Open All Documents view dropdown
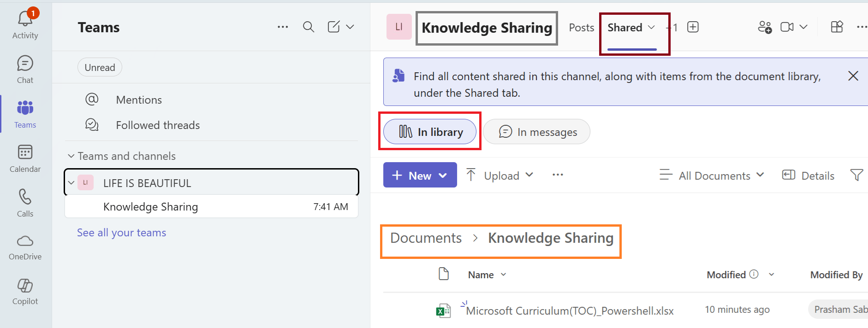The image size is (868, 328). coord(712,175)
